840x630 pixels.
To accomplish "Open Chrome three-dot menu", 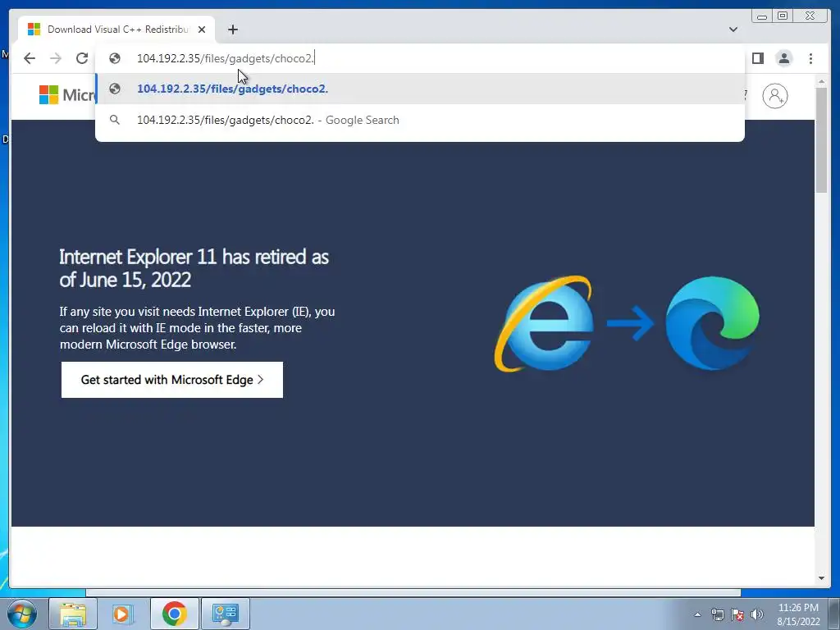I will [x=810, y=58].
